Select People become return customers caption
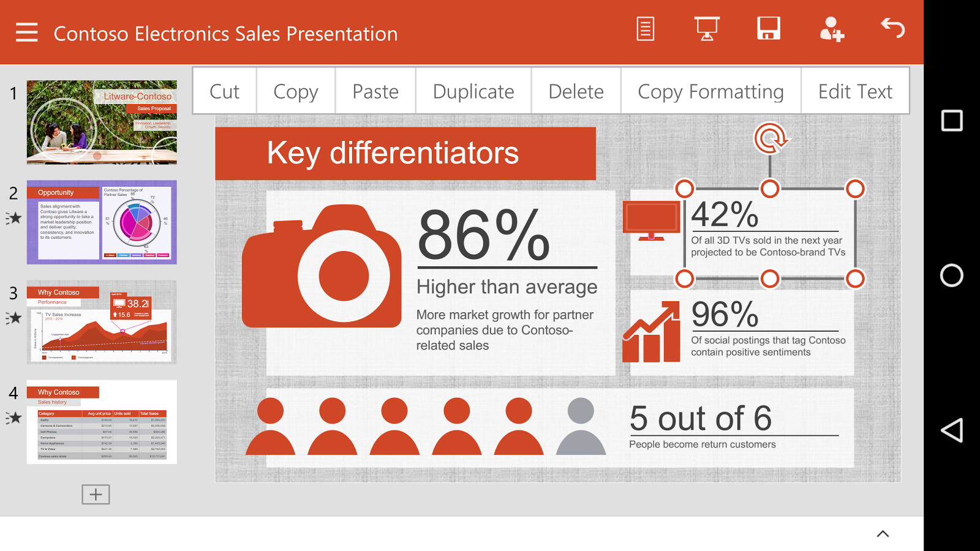This screenshot has width=980, height=551. pyautogui.click(x=703, y=444)
